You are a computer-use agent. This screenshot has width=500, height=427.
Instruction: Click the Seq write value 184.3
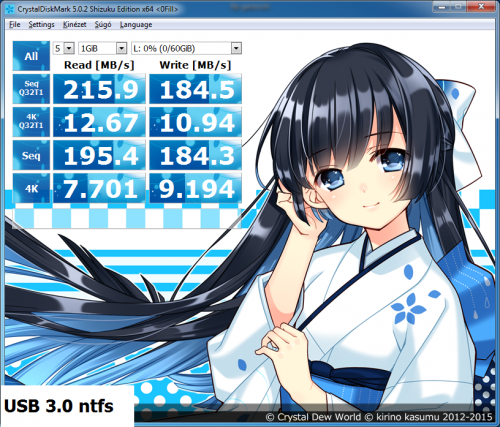tap(196, 155)
